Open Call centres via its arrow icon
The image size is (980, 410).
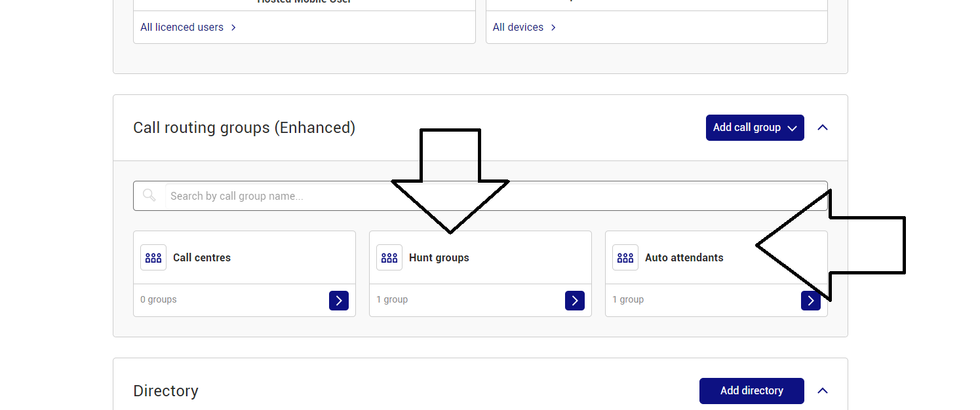(x=339, y=300)
